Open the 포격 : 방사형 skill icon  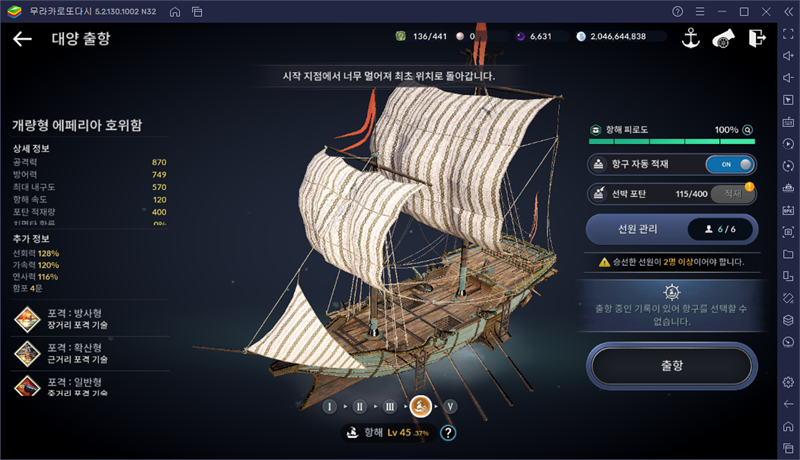[x=28, y=319]
